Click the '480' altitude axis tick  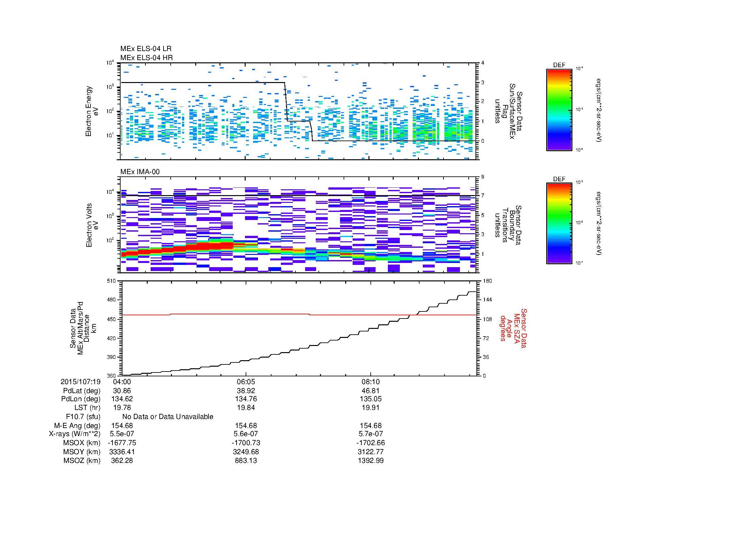(x=112, y=300)
